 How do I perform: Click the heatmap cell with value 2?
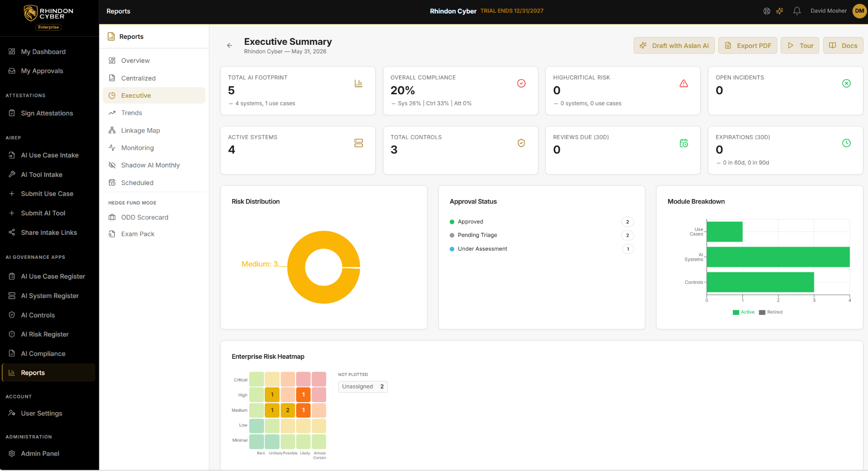288,410
